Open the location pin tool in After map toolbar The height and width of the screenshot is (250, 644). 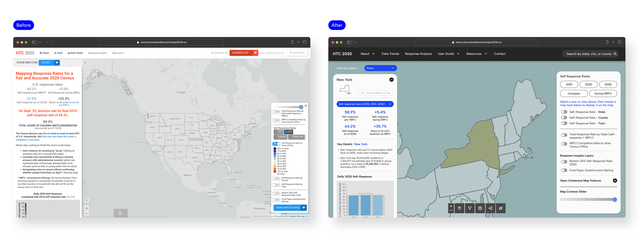pos(459,208)
